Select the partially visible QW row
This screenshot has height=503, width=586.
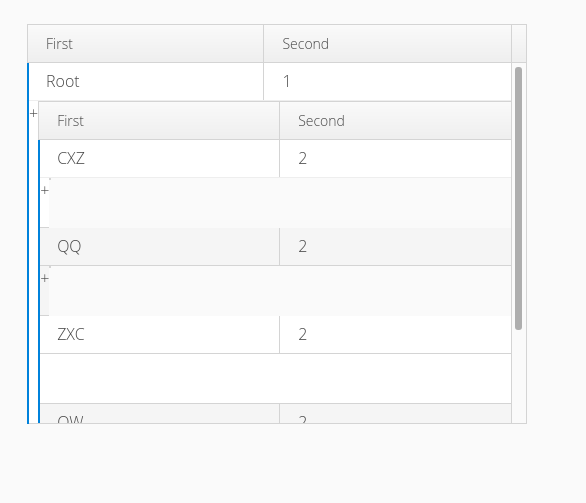tap(275, 414)
